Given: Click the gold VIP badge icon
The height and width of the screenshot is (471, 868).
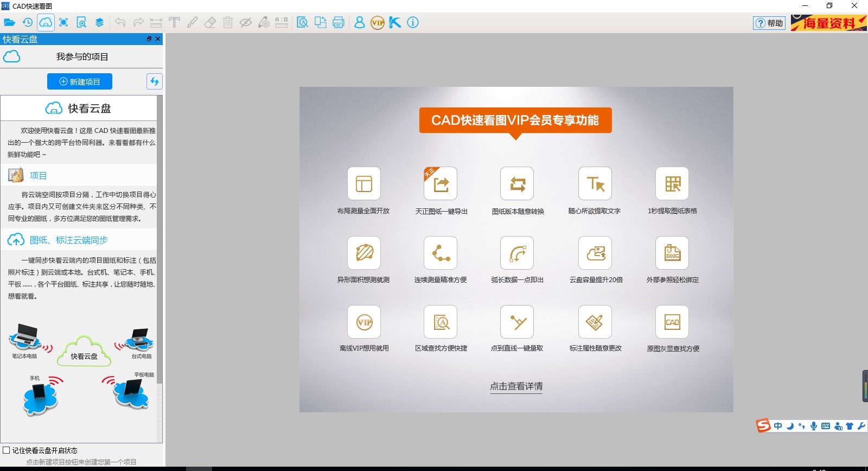Looking at the screenshot, I should (378, 23).
